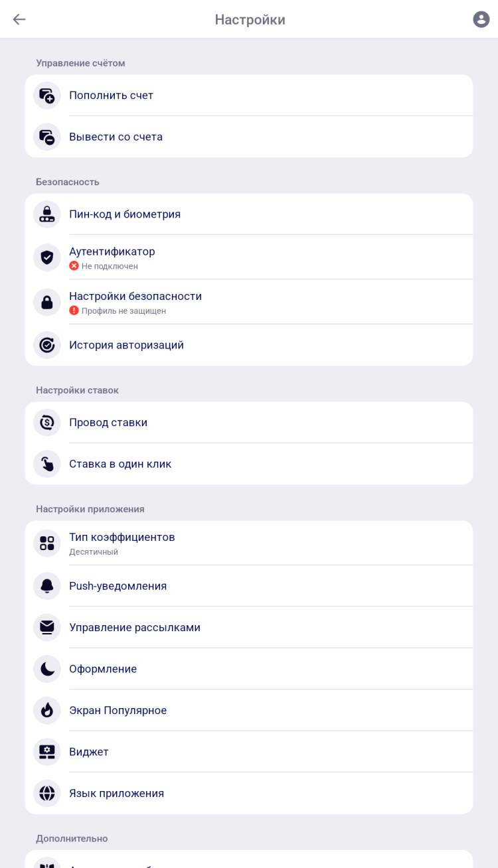Screen dimensions: 498x868
Task: Click the padlock security settings icon
Action: point(47,302)
